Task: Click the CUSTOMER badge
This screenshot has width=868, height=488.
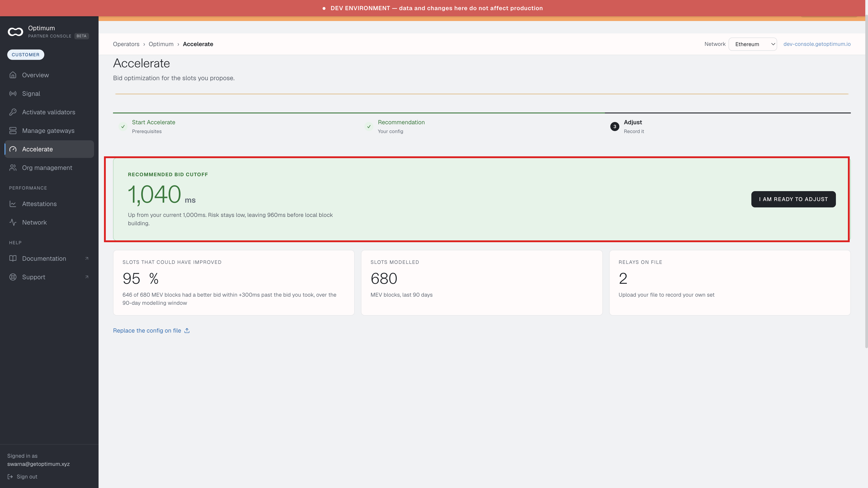Action: coord(26,54)
